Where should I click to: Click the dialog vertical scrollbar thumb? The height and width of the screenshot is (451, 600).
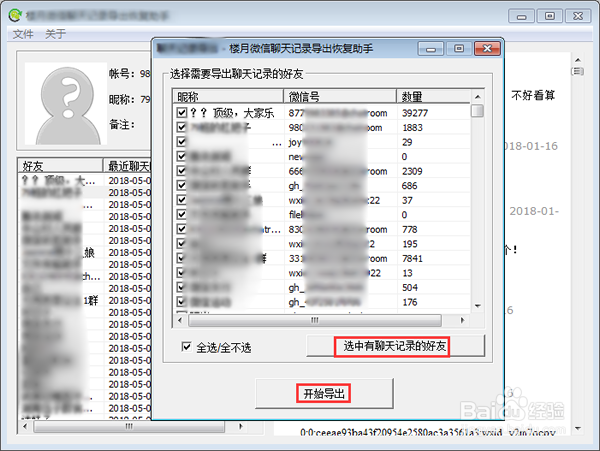[x=478, y=111]
